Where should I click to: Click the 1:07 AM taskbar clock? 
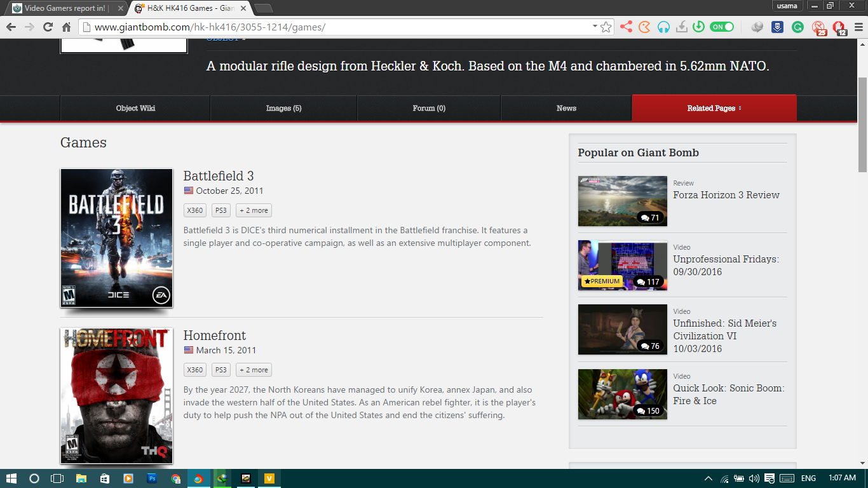[842, 478]
